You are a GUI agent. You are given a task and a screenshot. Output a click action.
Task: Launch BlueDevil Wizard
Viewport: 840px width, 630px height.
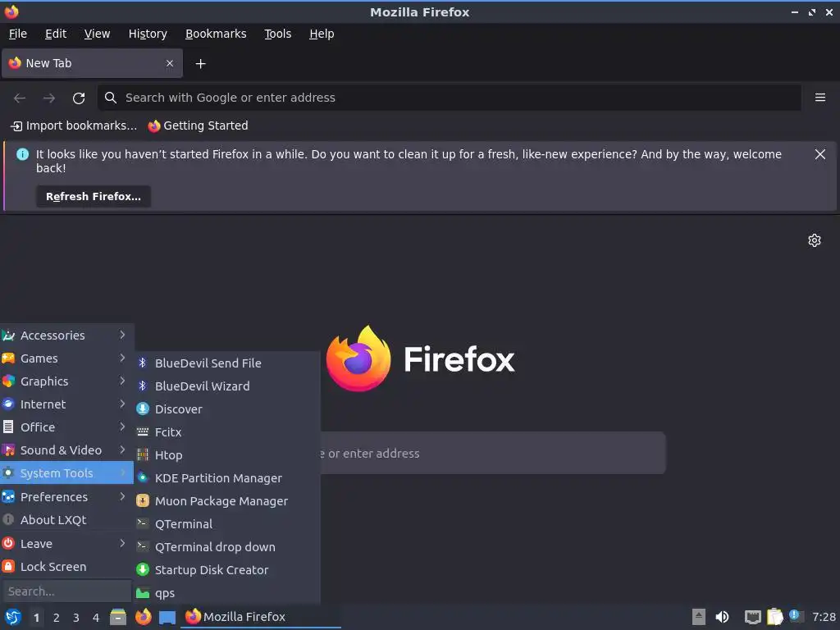point(227,386)
